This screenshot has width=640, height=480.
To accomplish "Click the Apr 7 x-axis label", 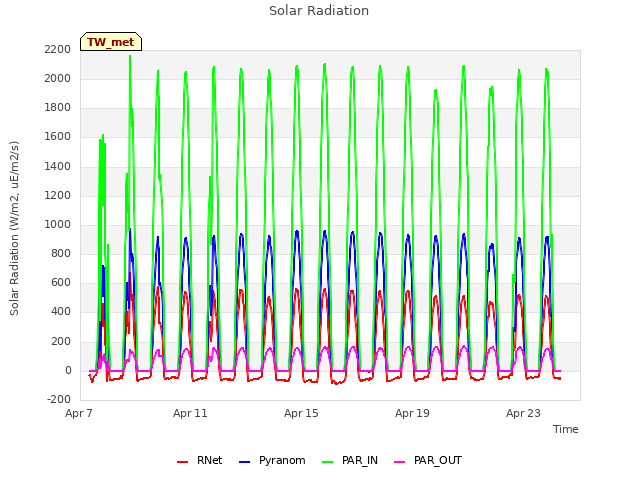I will 79,413.
